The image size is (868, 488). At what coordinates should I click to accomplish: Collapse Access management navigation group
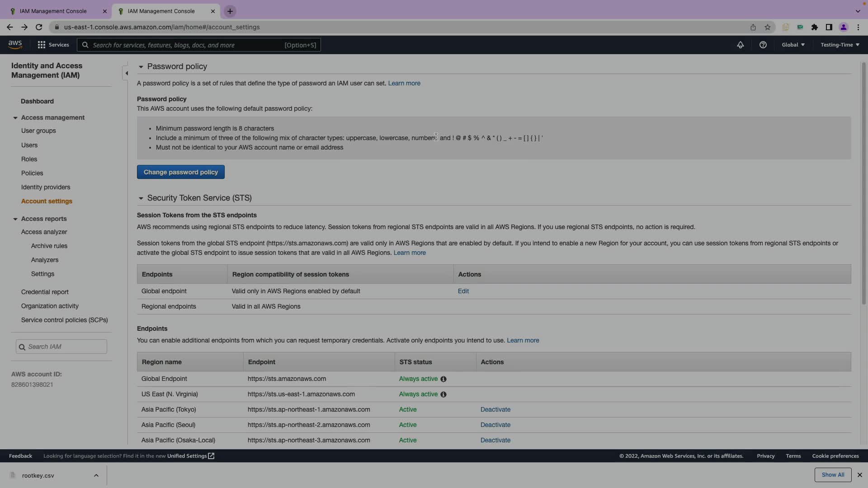pos(15,118)
